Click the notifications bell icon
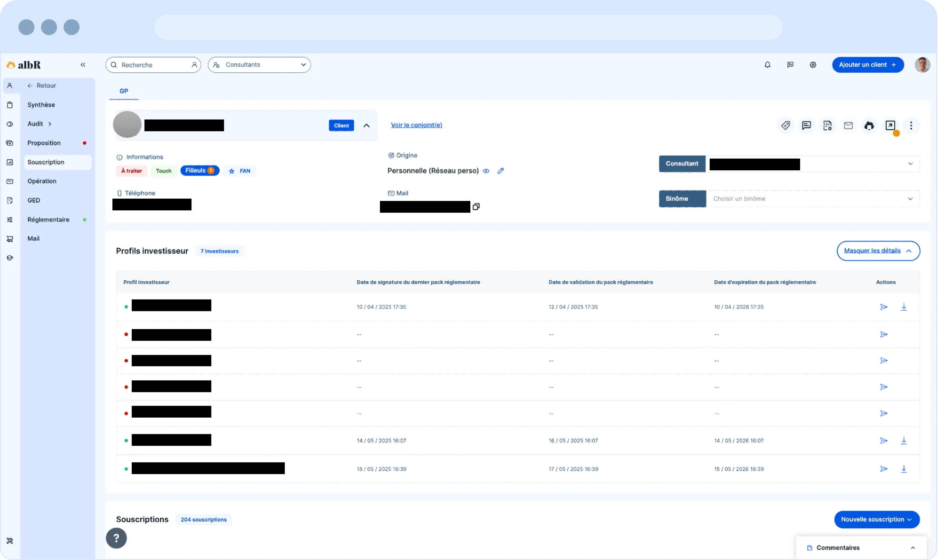 tap(767, 65)
